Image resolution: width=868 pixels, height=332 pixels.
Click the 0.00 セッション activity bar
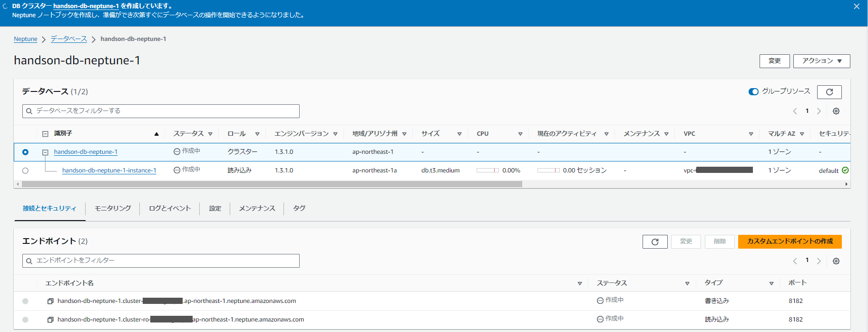(548, 171)
